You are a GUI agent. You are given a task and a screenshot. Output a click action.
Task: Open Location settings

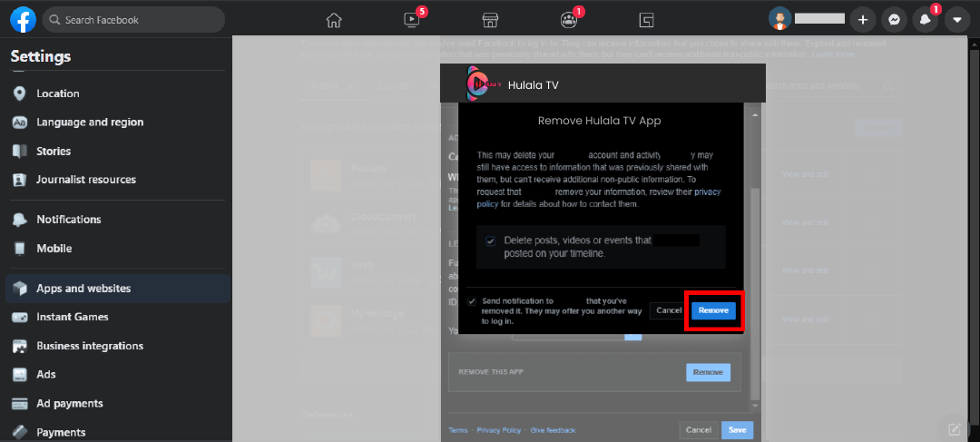pos(117,93)
